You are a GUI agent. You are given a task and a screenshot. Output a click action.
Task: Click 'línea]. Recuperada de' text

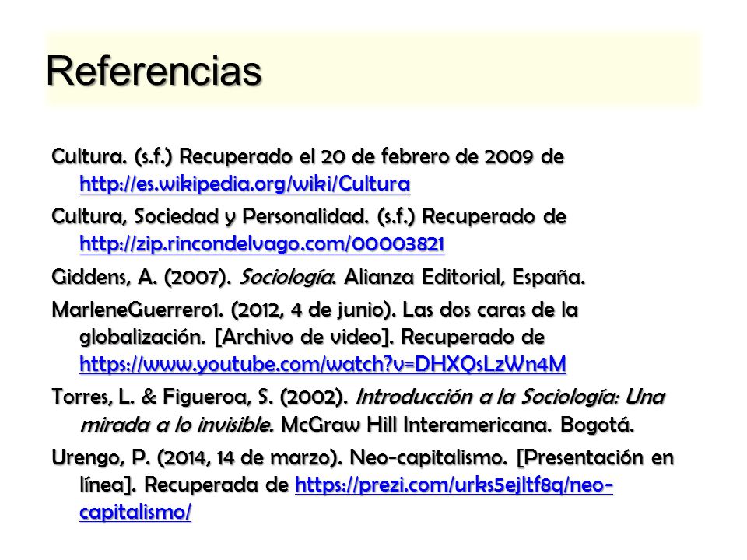tap(184, 485)
